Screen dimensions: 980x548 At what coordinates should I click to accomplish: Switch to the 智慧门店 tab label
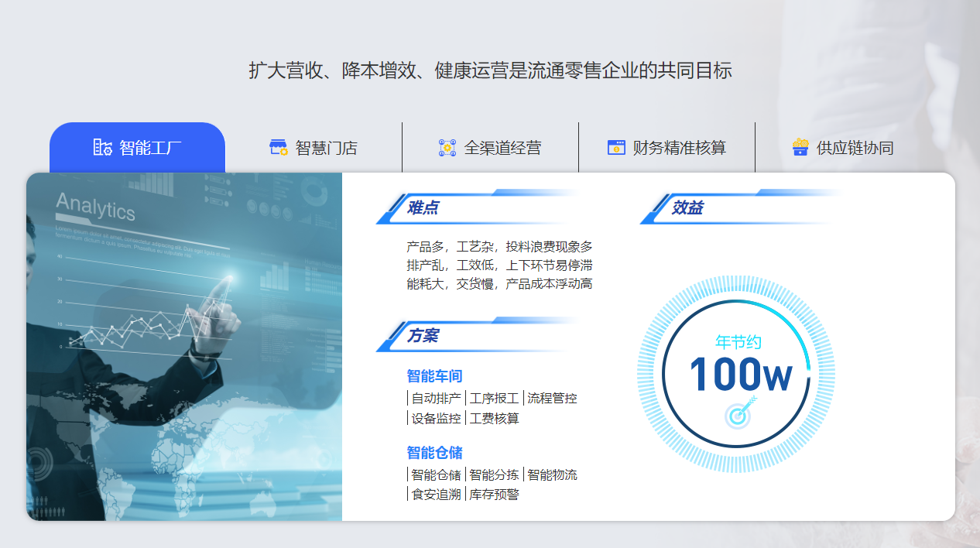point(326,148)
